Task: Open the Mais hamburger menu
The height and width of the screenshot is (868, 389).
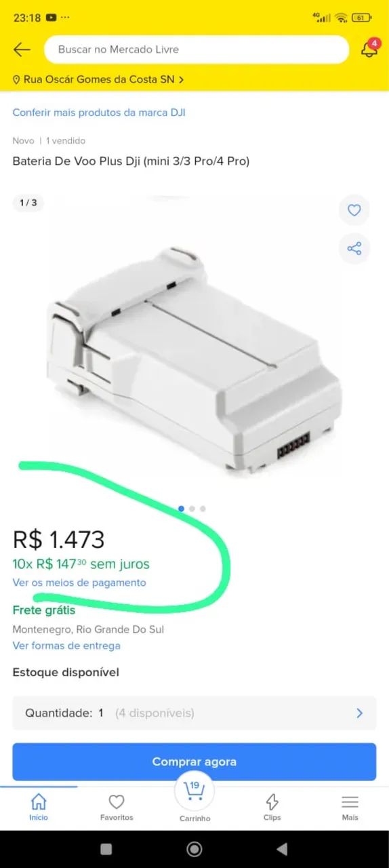Action: point(350,806)
